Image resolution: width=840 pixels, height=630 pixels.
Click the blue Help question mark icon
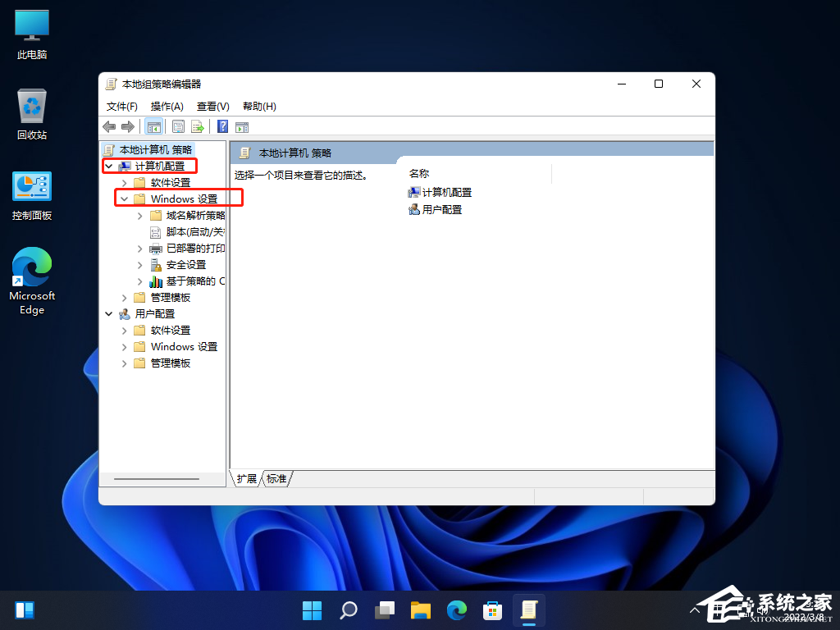222,126
